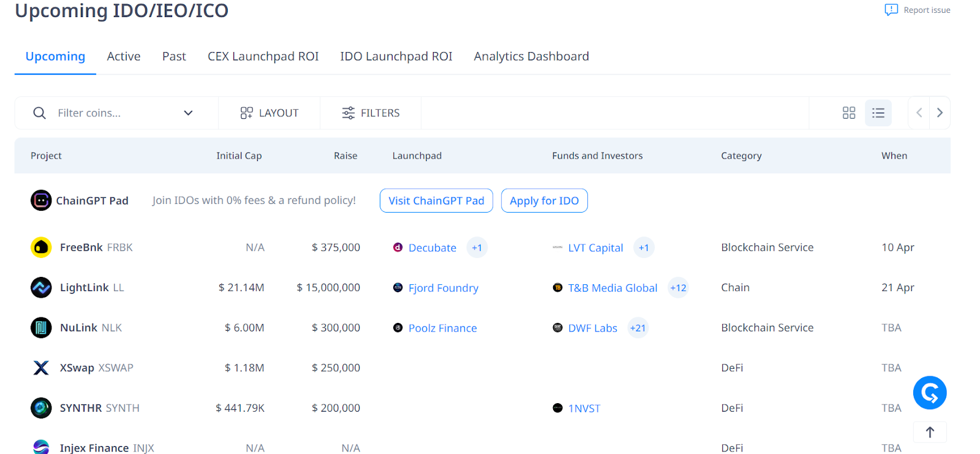The image size is (980, 454).
Task: Go to next page arrow
Action: (x=940, y=113)
